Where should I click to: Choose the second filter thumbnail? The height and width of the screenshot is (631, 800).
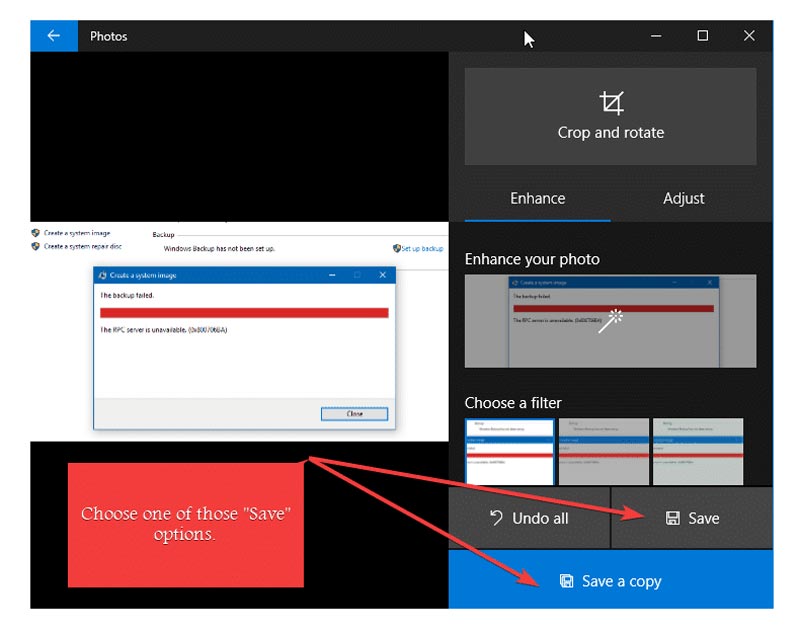(x=604, y=451)
